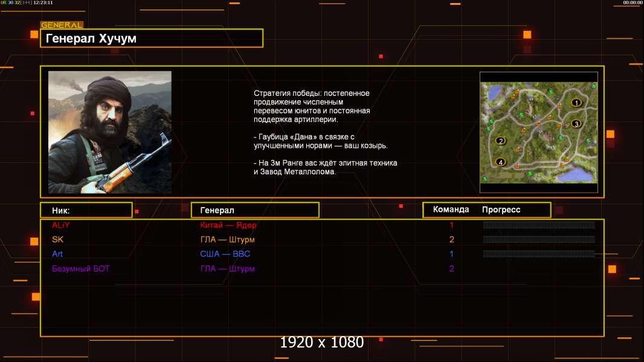644x362 pixels.
Task: Select player Безумный БОТ
Action: (x=80, y=268)
